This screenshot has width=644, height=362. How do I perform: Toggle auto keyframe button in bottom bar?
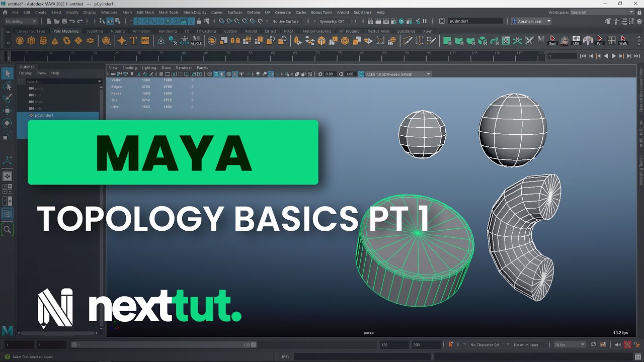tap(627, 344)
